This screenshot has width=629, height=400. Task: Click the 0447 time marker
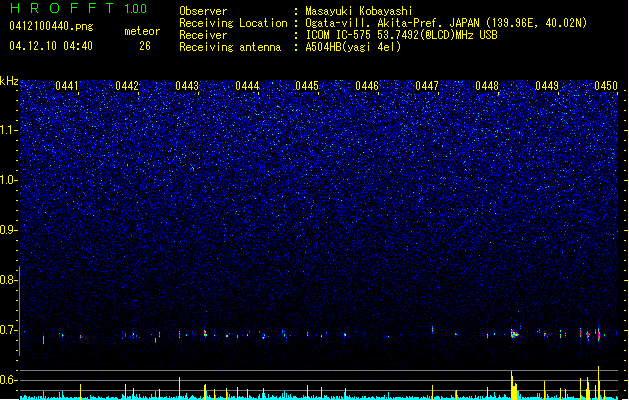point(427,86)
